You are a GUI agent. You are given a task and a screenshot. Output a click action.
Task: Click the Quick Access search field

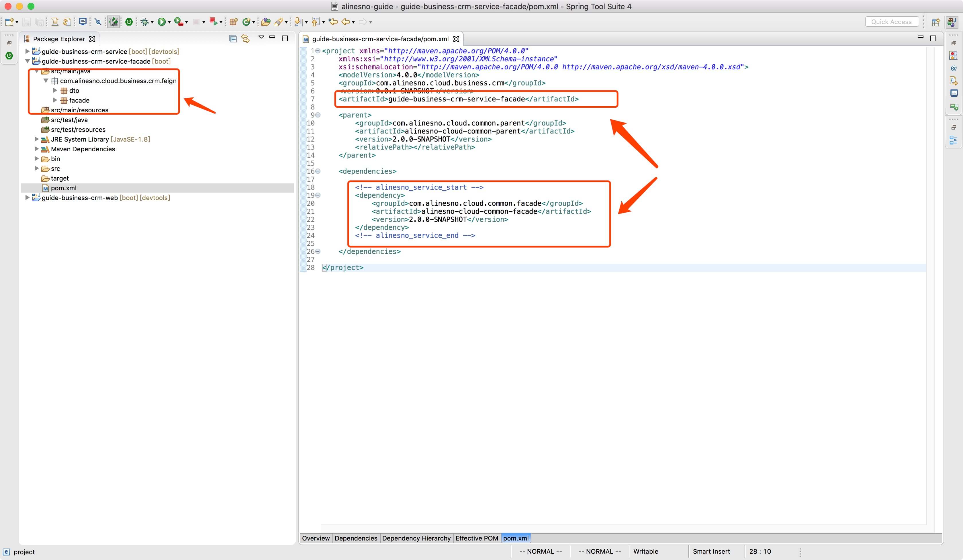coord(891,22)
